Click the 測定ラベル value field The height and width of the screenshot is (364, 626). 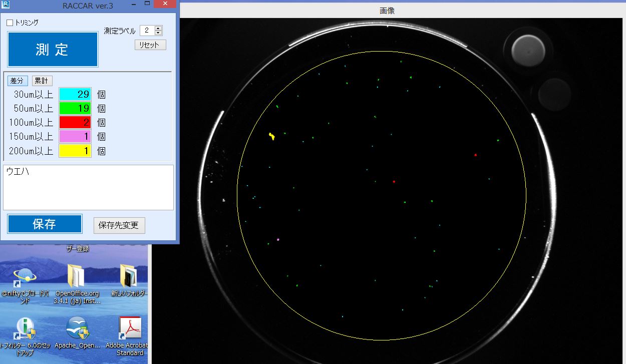point(147,31)
